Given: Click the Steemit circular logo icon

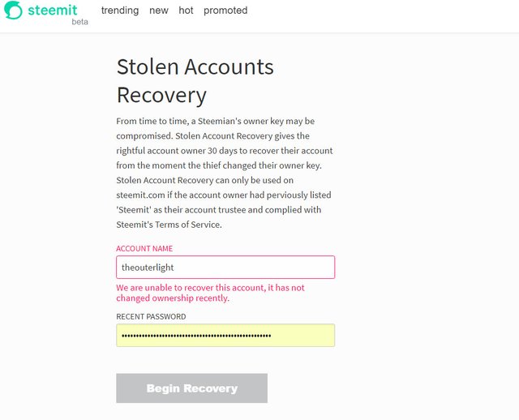Looking at the screenshot, I should pos(14,11).
